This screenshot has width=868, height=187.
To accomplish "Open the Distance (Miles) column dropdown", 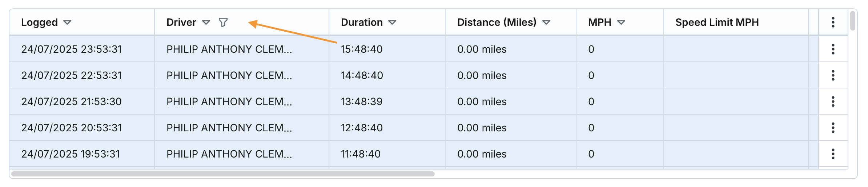I will (x=546, y=23).
